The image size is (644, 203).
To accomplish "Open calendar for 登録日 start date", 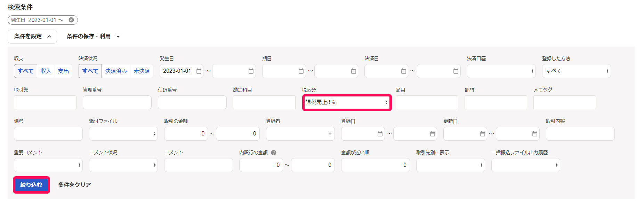I will point(380,134).
